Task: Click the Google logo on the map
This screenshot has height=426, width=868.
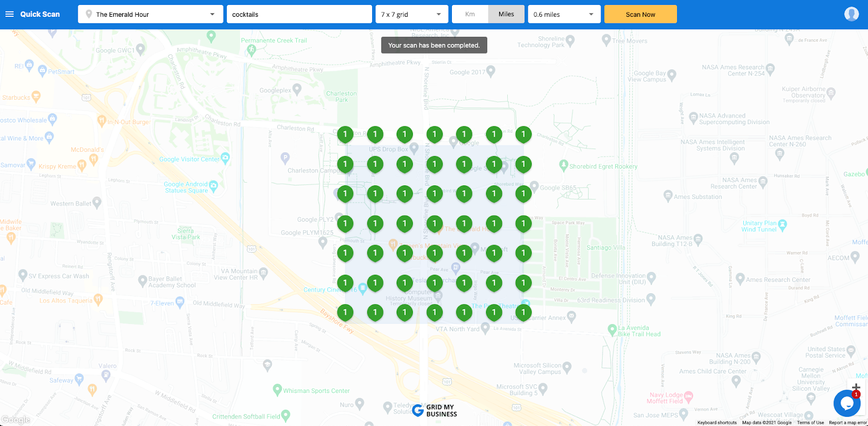Action: pos(15,419)
